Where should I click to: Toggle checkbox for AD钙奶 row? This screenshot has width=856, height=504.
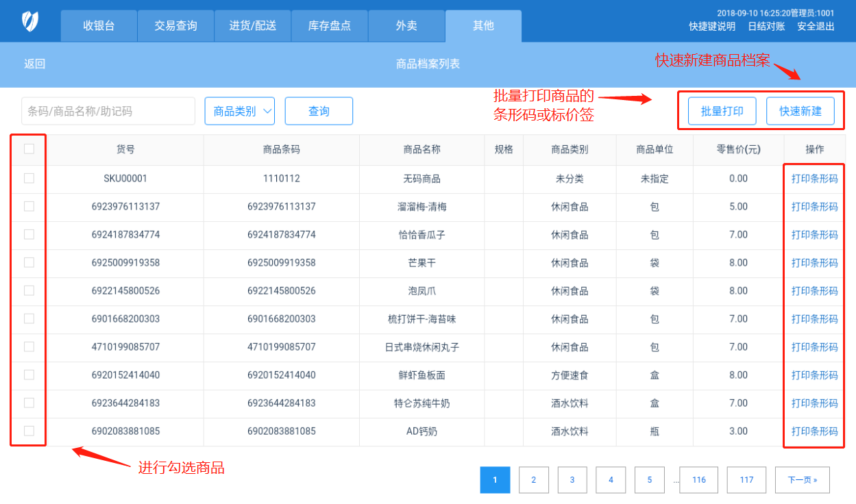click(29, 431)
